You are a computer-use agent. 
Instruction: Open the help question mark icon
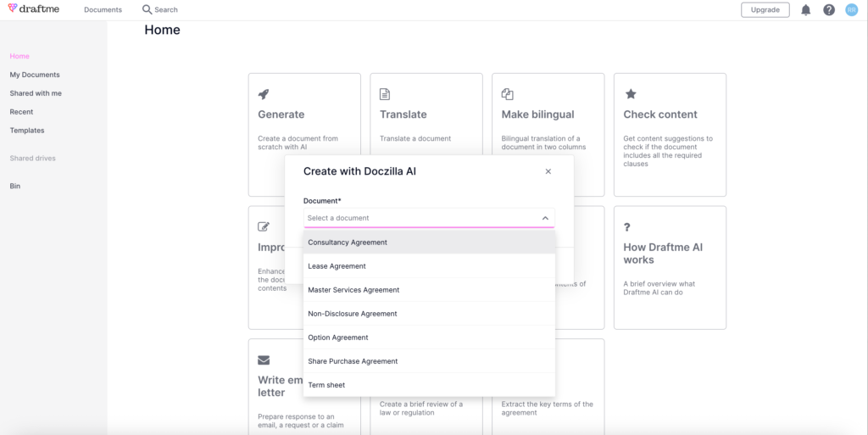(x=828, y=10)
